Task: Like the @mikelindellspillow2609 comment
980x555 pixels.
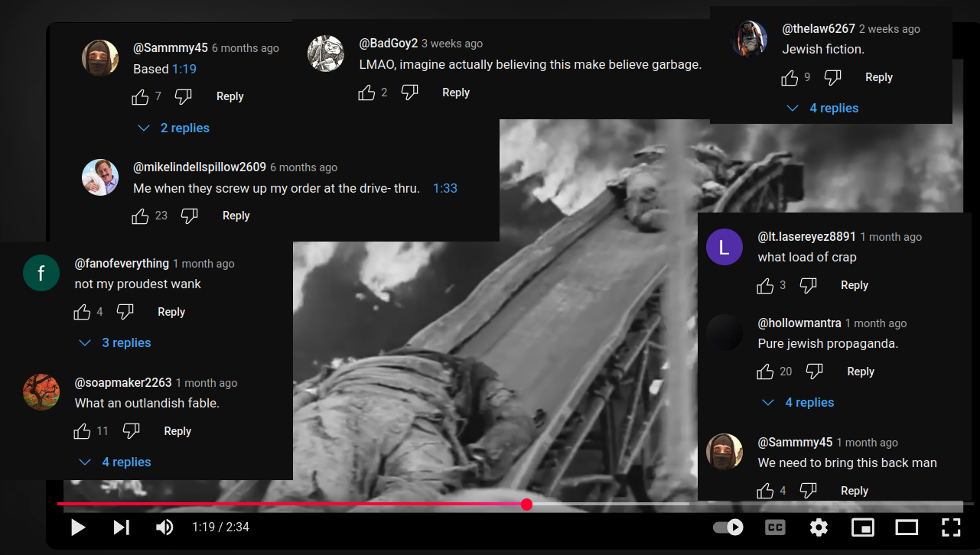Action: (140, 216)
